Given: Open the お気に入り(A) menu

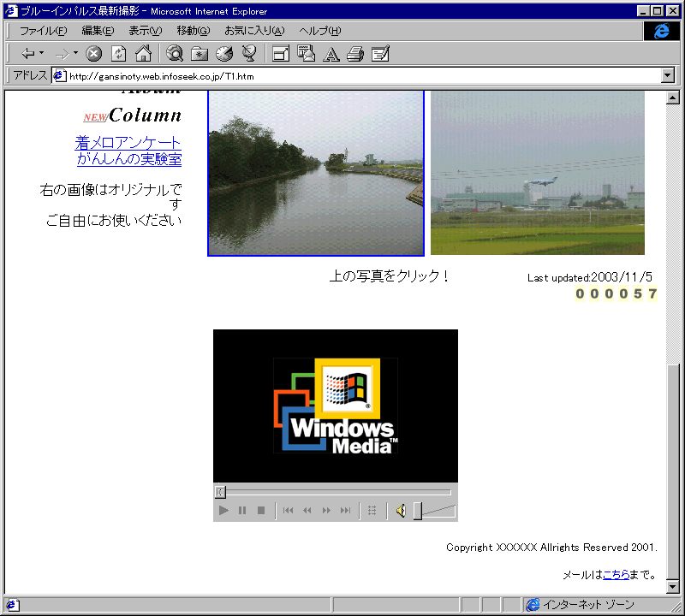Looking at the screenshot, I should point(254,31).
